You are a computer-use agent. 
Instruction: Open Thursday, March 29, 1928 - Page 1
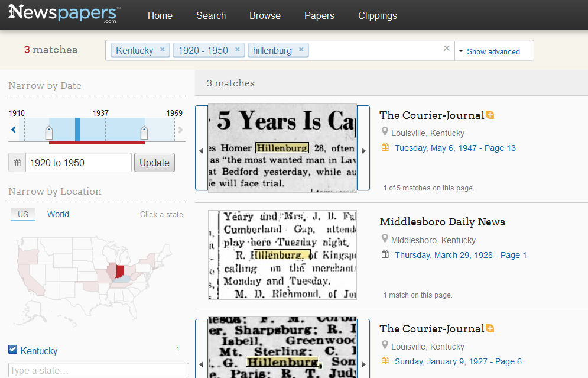coord(460,255)
